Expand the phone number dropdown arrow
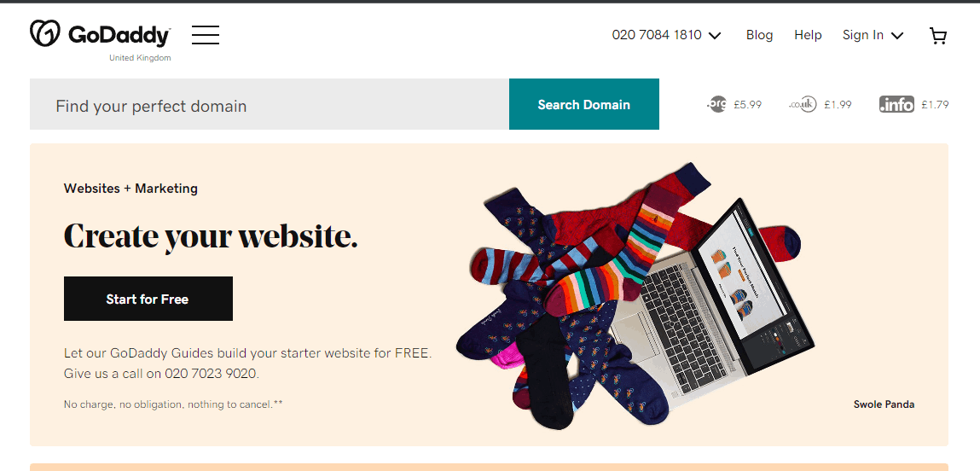This screenshot has width=980, height=471. click(x=715, y=36)
